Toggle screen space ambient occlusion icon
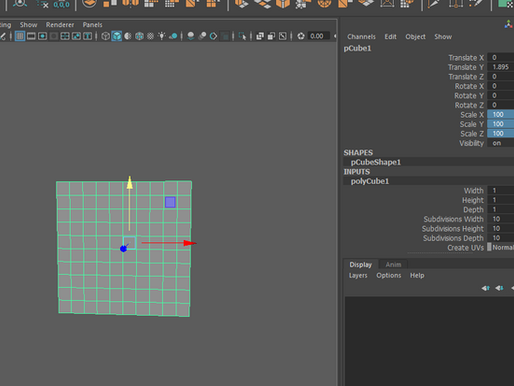This screenshot has width=514, height=386. coord(191,36)
